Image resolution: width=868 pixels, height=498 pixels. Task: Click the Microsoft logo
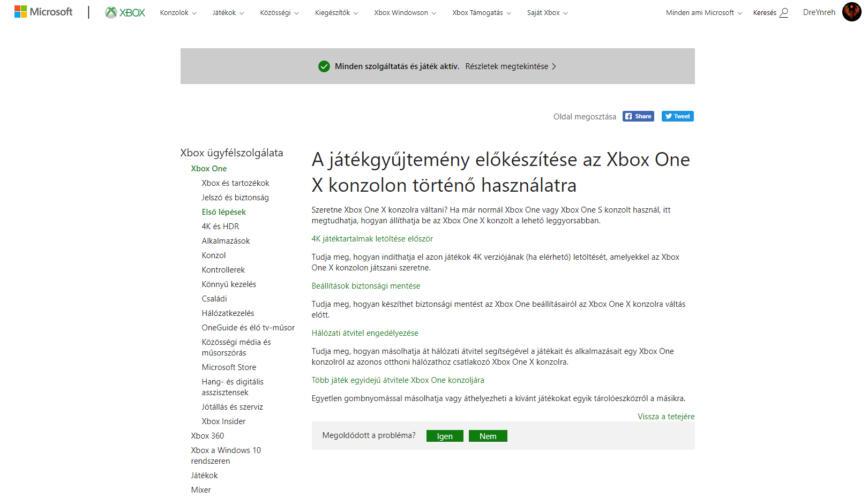(43, 12)
